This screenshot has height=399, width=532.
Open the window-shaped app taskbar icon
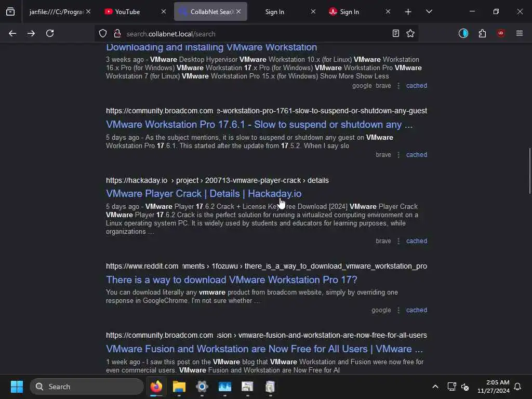247,387
